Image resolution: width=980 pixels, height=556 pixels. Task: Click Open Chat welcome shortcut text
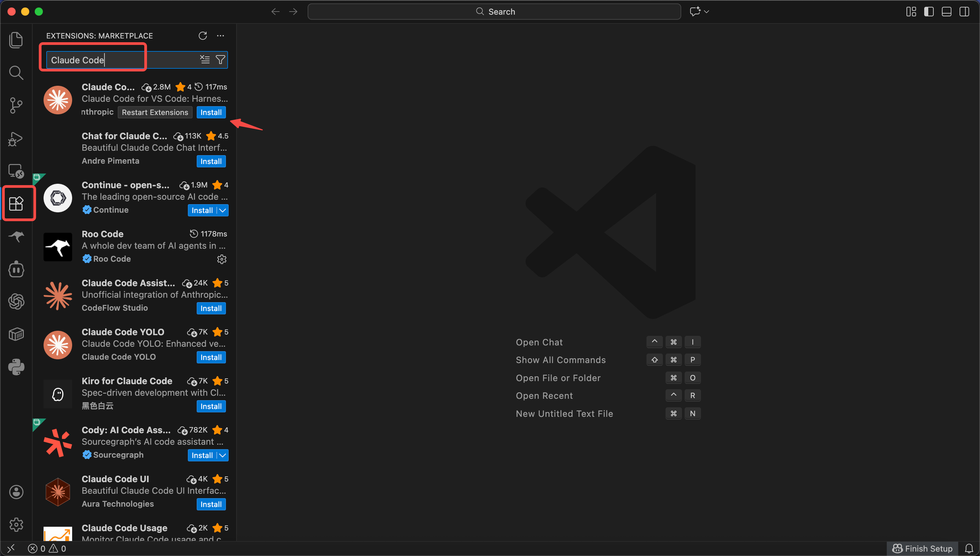[539, 342]
